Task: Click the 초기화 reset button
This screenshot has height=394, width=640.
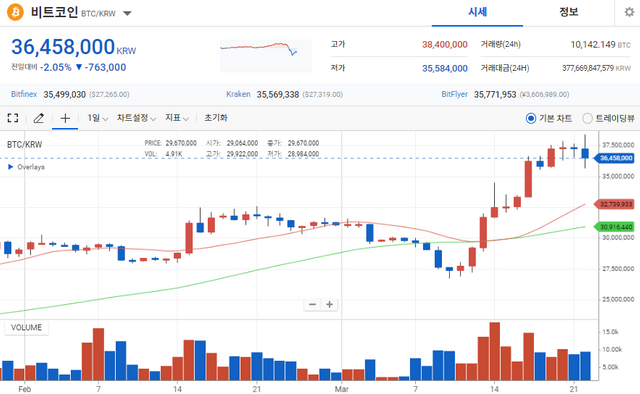Action: tap(216, 118)
